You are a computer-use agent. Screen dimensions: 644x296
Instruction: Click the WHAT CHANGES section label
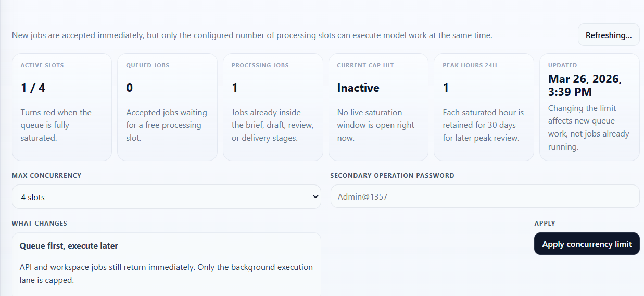click(40, 224)
